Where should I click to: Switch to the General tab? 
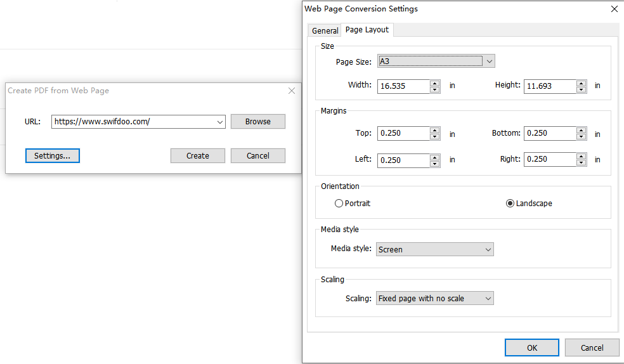pyautogui.click(x=325, y=30)
